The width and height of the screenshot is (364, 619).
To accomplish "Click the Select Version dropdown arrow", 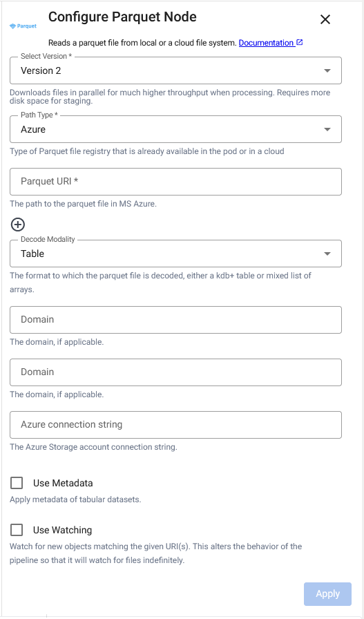I will [327, 70].
